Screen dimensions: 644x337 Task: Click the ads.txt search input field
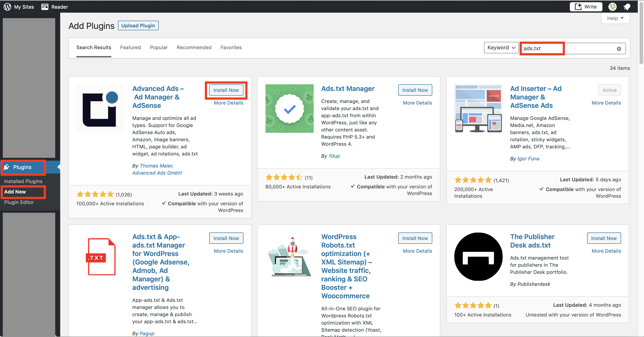pos(572,48)
